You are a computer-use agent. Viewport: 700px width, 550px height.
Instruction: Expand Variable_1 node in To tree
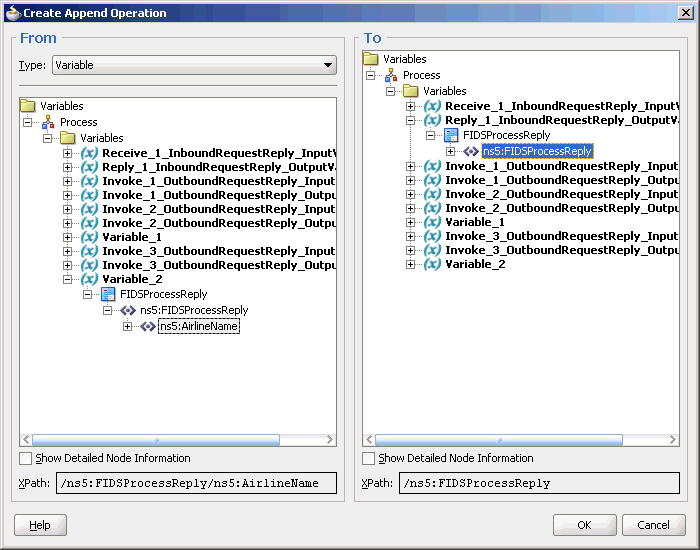click(410, 222)
